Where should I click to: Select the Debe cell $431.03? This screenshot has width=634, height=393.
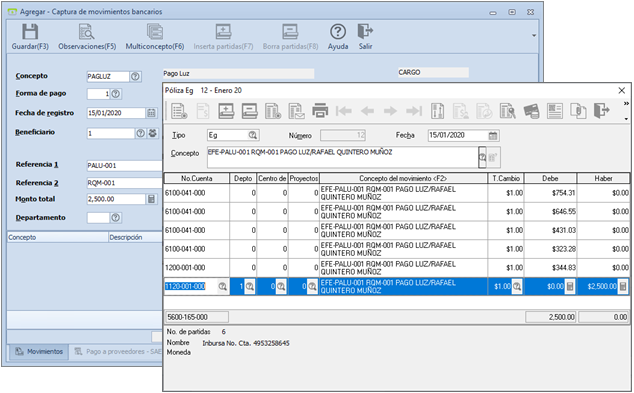[x=550, y=230]
